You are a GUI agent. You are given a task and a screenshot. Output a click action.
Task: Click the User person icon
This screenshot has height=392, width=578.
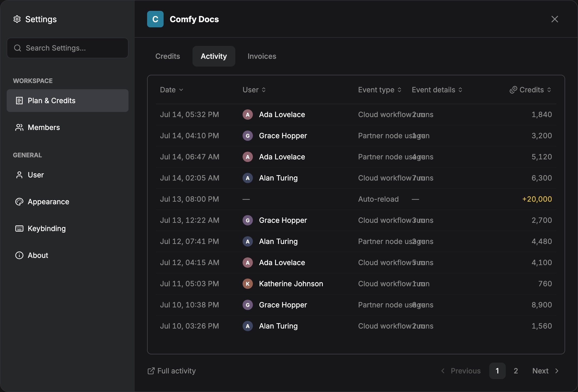click(x=19, y=175)
